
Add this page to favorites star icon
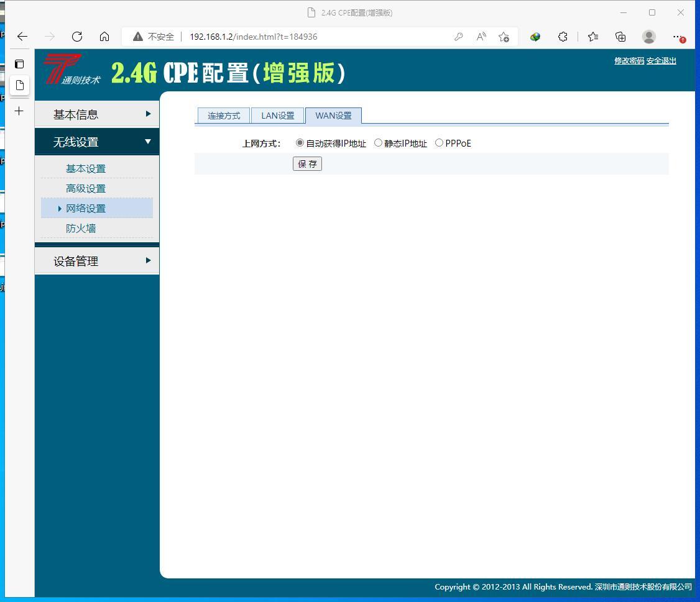(504, 37)
